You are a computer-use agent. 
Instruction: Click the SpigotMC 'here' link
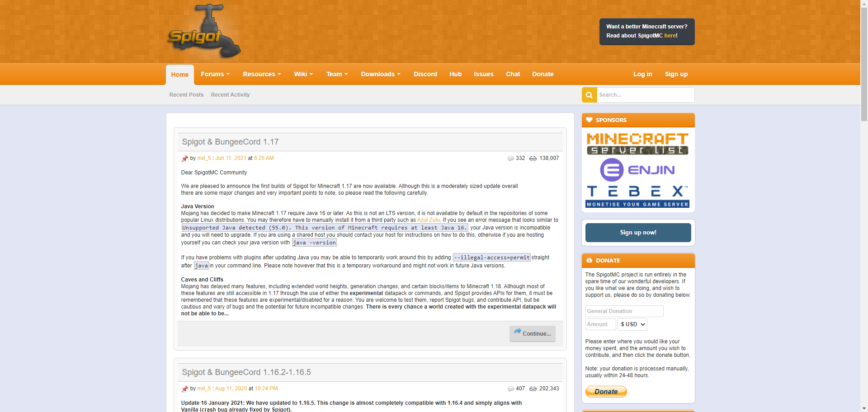tap(670, 36)
